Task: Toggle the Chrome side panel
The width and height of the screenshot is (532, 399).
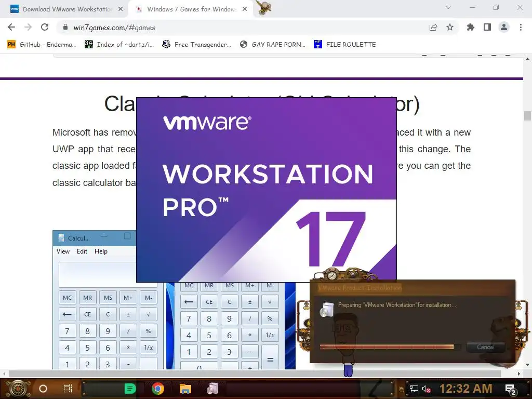Action: pos(487,27)
